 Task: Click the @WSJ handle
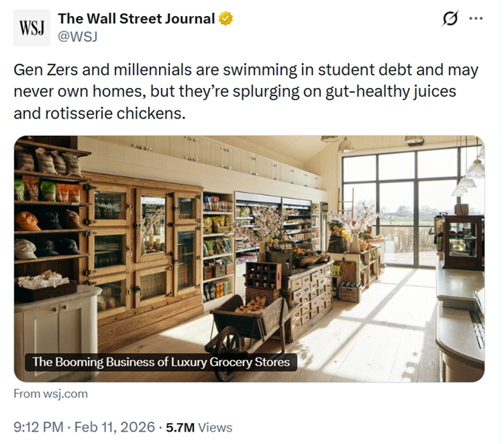(77, 35)
